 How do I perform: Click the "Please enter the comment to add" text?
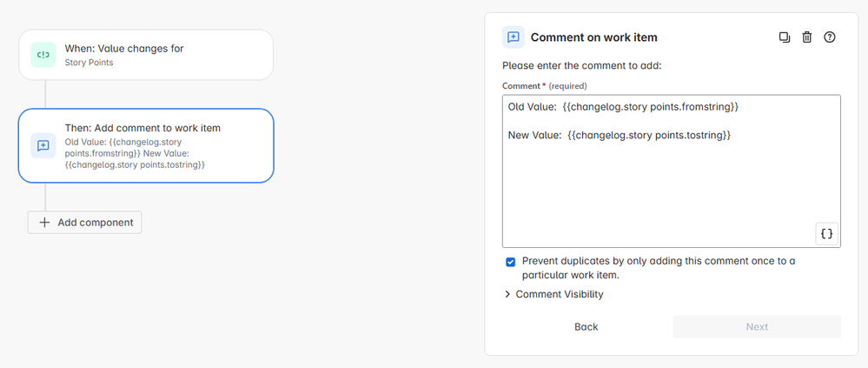(582, 65)
